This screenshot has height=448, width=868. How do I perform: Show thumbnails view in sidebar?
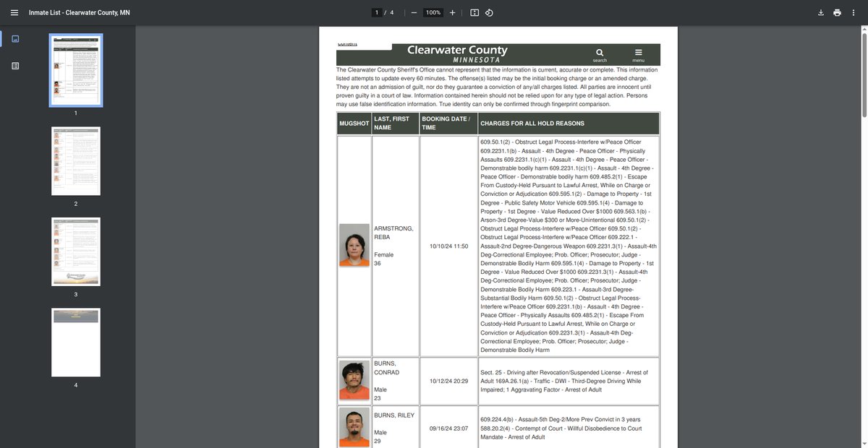click(15, 39)
